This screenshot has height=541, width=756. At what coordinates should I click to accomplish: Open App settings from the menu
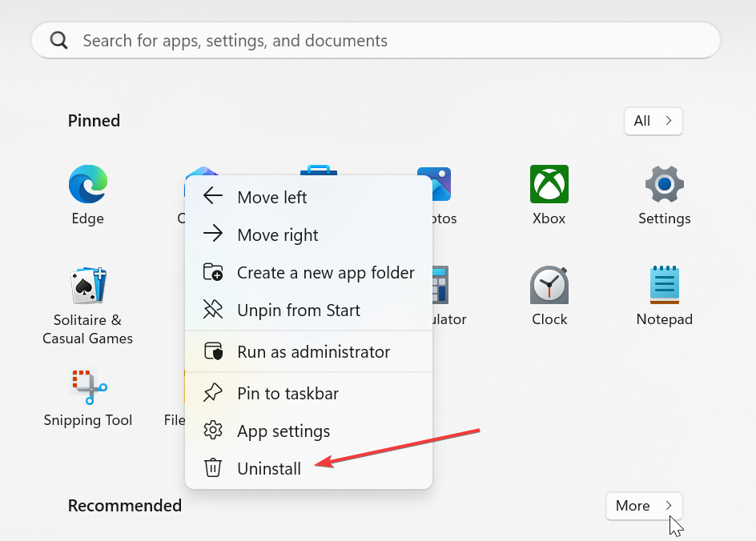pos(283,431)
